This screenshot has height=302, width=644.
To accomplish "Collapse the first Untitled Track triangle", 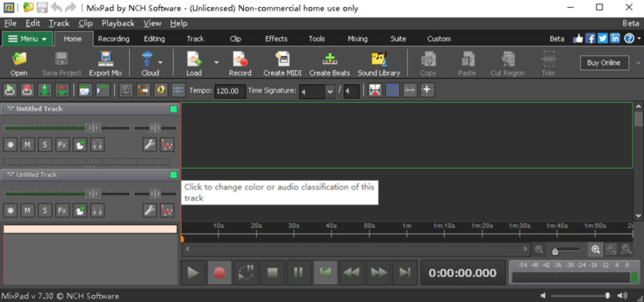I will click(10, 109).
